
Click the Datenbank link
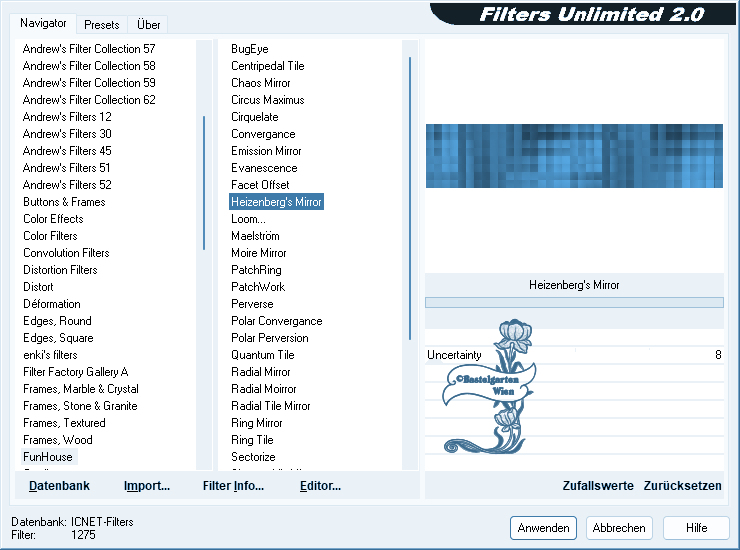59,486
